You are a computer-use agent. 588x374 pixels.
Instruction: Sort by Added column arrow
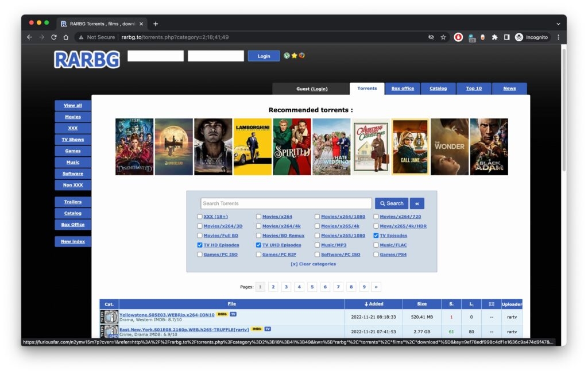(x=366, y=304)
